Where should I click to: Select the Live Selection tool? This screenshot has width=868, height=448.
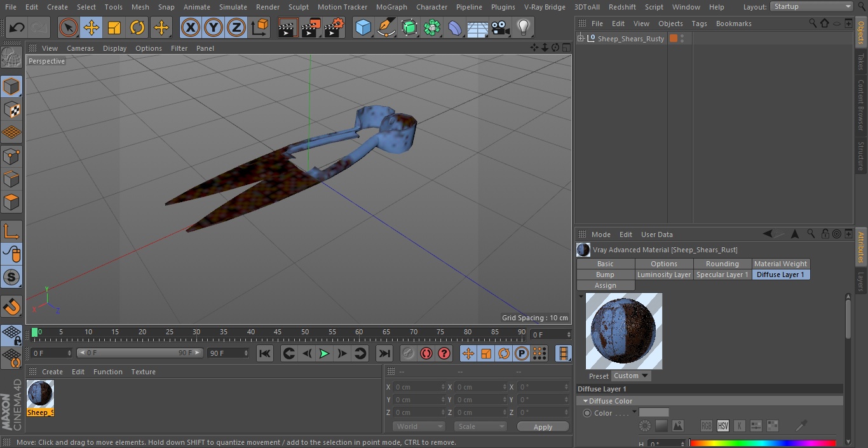point(69,28)
